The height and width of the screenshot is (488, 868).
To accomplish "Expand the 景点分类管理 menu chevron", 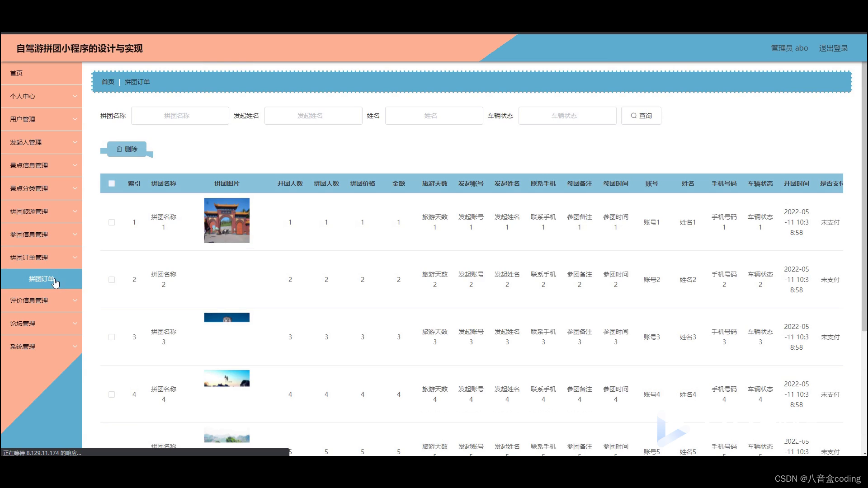I will click(75, 188).
